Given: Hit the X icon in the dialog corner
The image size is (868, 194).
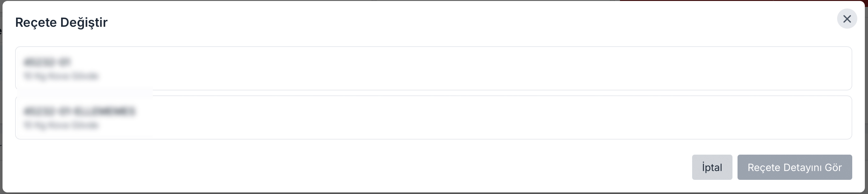Looking at the screenshot, I should 847,19.
